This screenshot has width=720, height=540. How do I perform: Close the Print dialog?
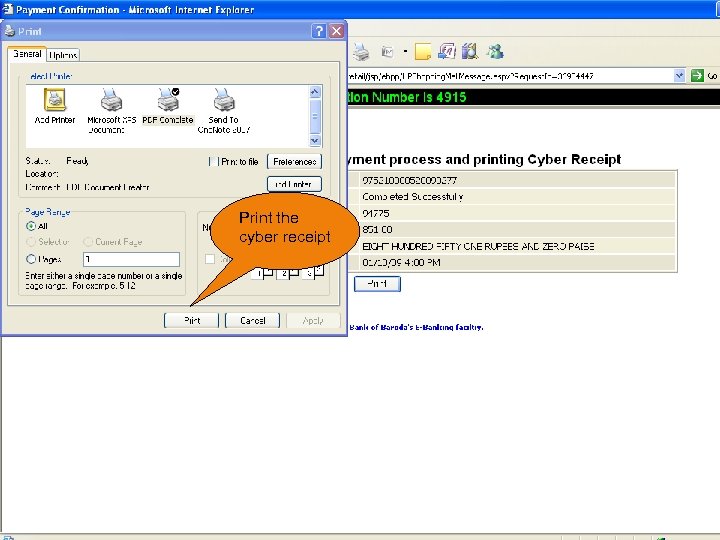click(x=337, y=31)
